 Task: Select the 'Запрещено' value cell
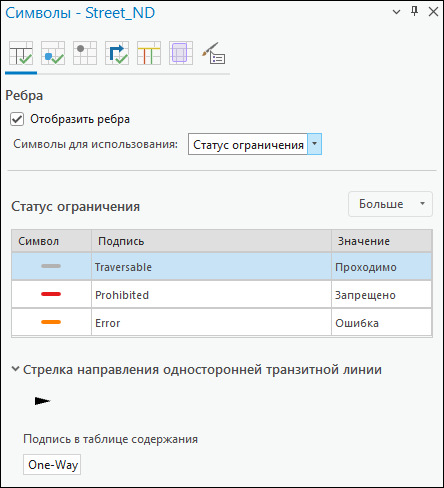[382, 294]
